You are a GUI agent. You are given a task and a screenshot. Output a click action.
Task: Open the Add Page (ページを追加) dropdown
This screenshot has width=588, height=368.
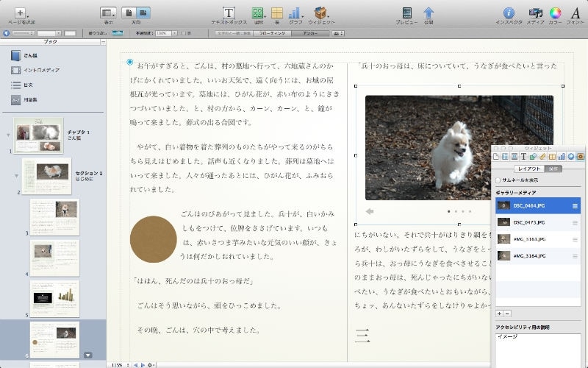20,13
